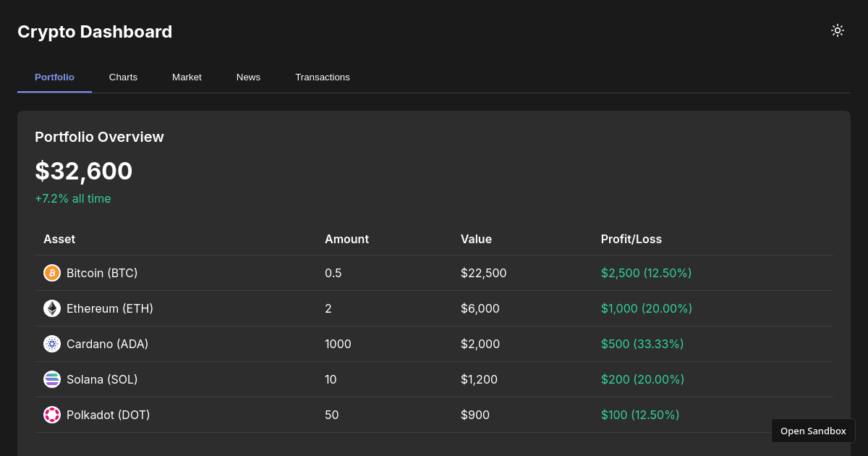The image size is (868, 456).
Task: Click the $22,500 Bitcoin value
Action: tap(484, 273)
